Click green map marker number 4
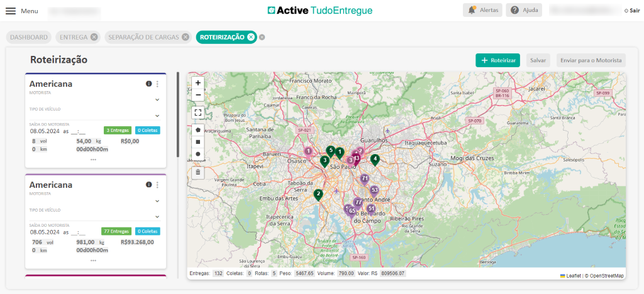The image size is (644, 294). [x=375, y=160]
